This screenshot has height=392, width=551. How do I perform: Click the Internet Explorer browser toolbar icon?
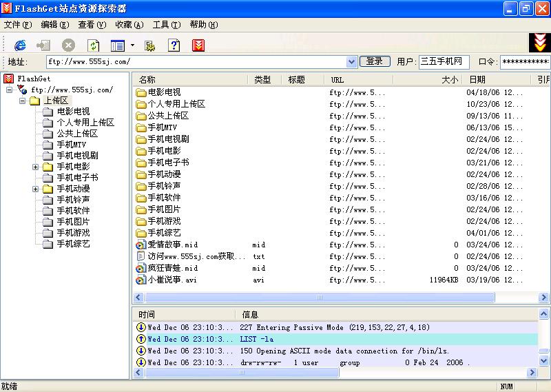[20, 45]
